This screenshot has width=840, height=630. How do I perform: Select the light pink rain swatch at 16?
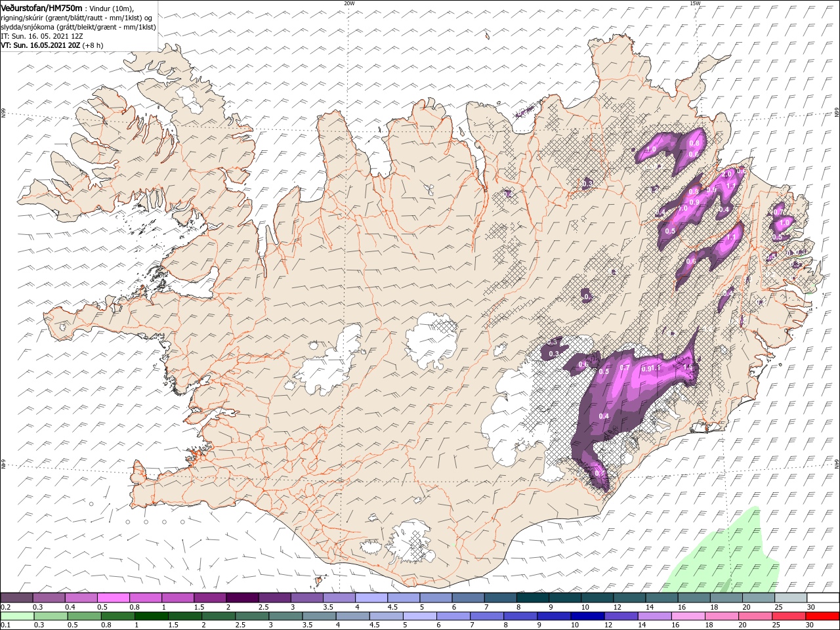coord(688,616)
